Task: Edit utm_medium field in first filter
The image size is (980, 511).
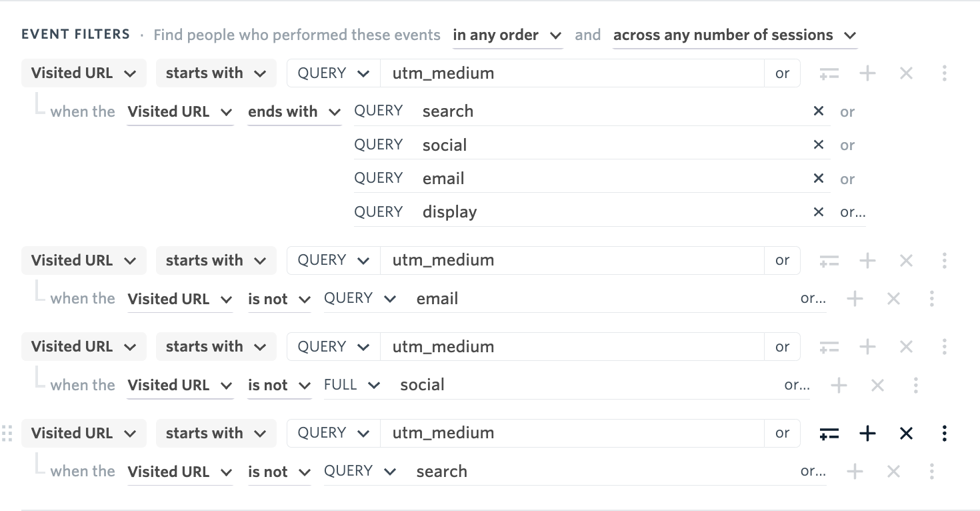Action: click(x=572, y=73)
